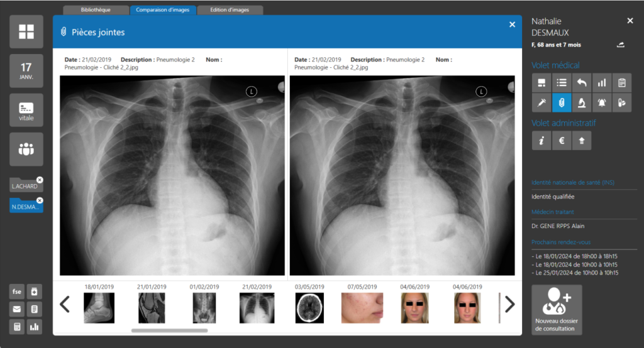Open the envelope messaging icon
Screen dimensions: 644x348
click(17, 309)
